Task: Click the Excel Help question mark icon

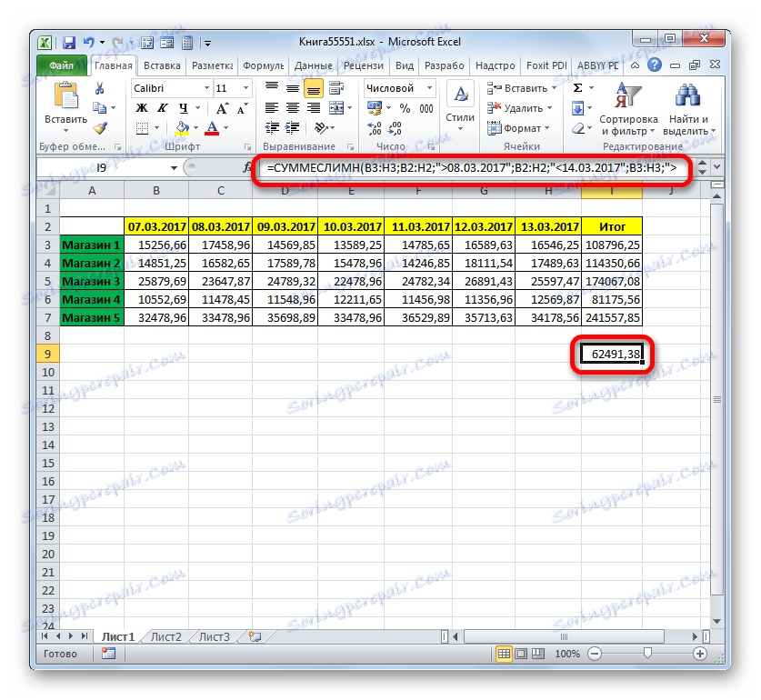Action: click(655, 65)
